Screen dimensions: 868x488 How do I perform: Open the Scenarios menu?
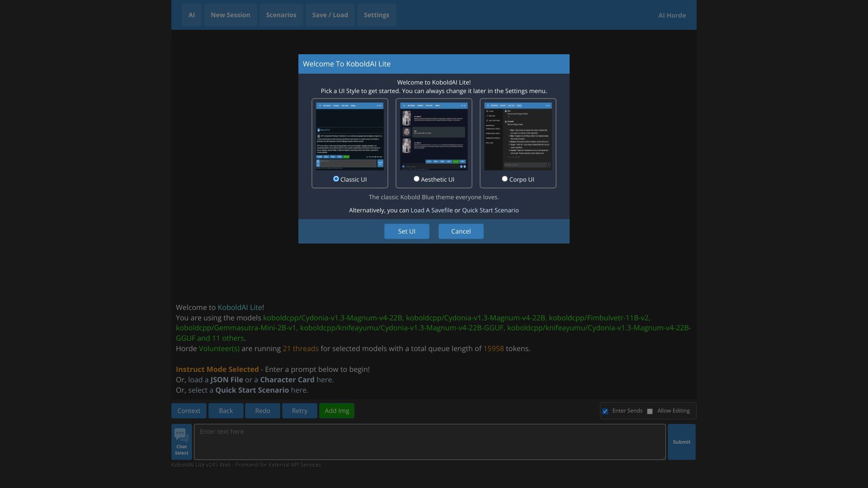(x=281, y=15)
